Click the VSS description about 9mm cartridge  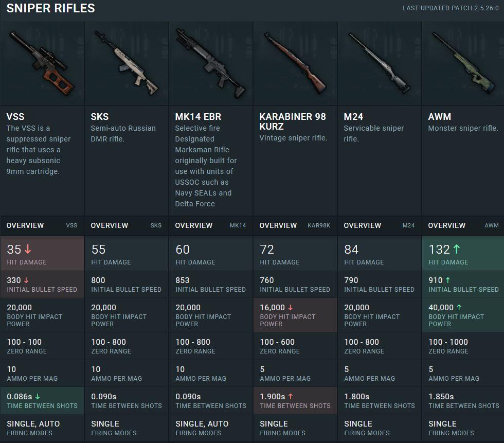tap(38, 150)
